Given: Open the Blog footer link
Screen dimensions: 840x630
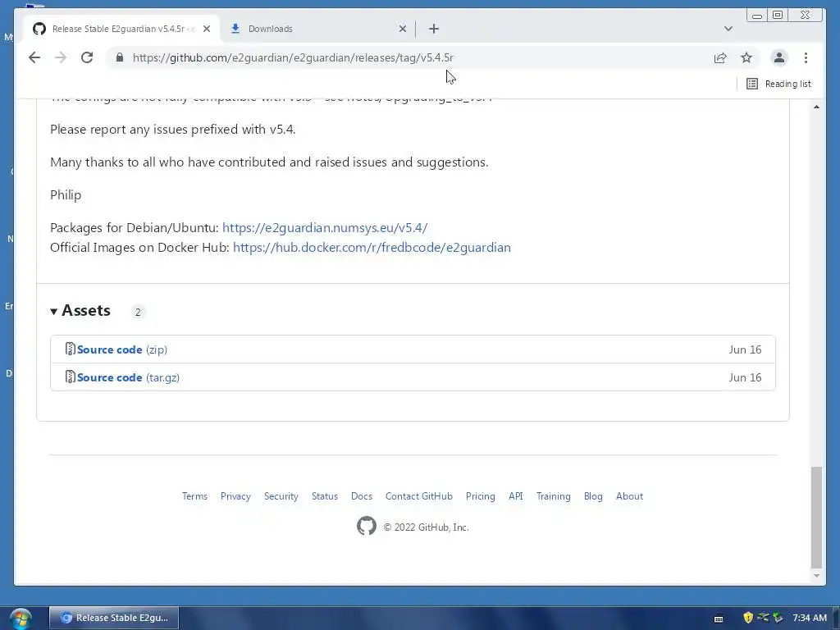Looking at the screenshot, I should (593, 496).
